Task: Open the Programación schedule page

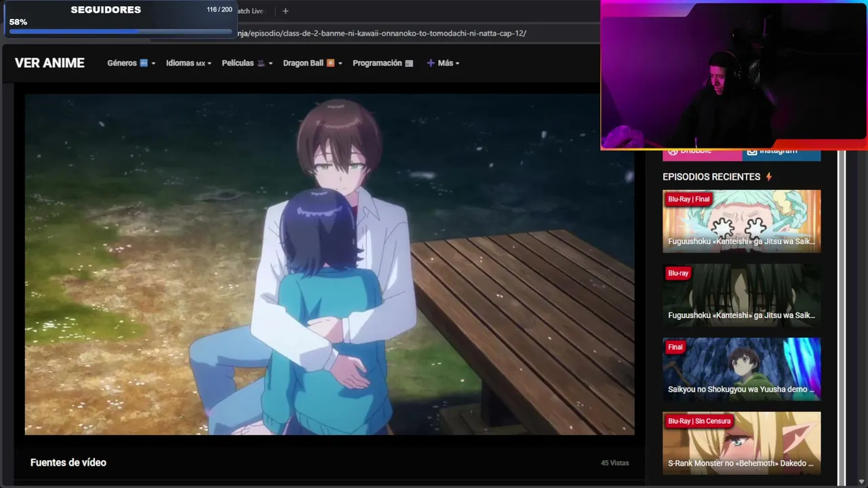Action: tap(383, 63)
